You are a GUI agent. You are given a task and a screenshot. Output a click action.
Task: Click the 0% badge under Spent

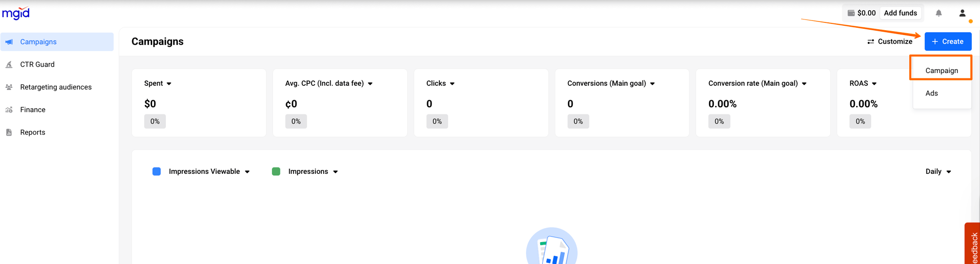click(155, 121)
